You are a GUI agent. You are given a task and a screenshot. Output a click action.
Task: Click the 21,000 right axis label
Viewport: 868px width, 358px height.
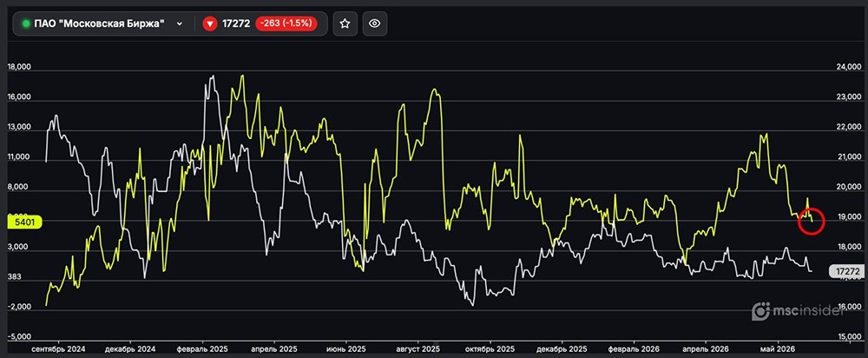coord(848,157)
